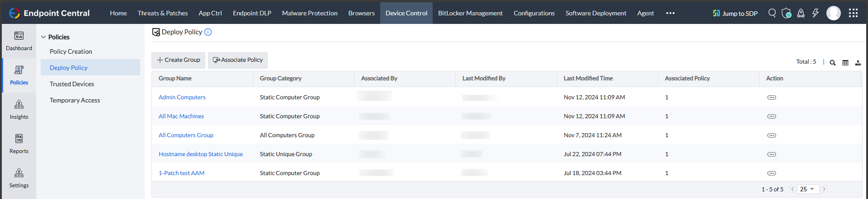Click the Create Group button
This screenshot has height=199, width=868.
(x=179, y=60)
